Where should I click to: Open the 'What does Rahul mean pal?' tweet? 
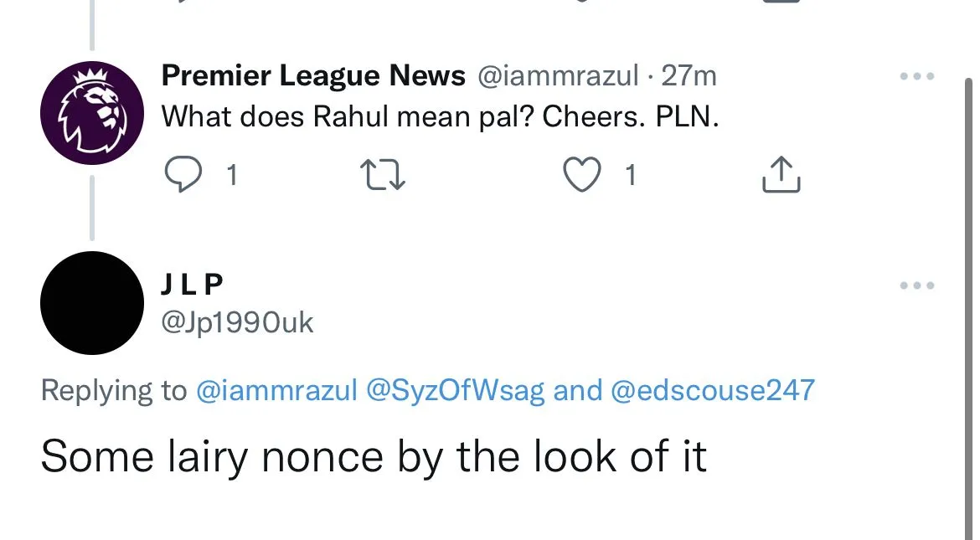(440, 116)
